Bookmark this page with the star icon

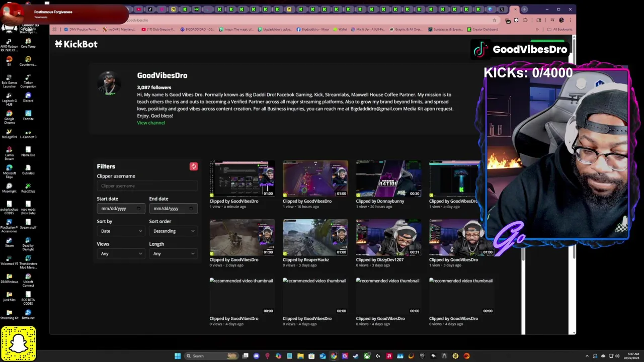(495, 20)
